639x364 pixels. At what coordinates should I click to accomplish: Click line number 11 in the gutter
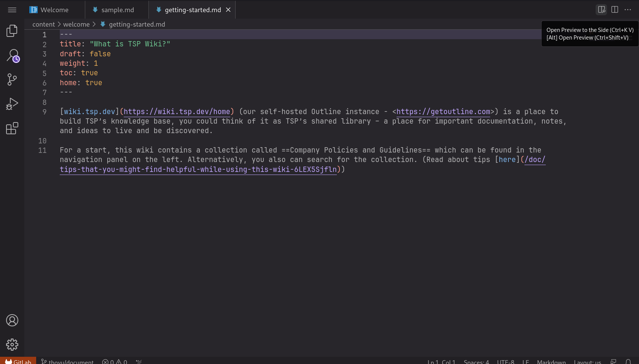pos(42,150)
